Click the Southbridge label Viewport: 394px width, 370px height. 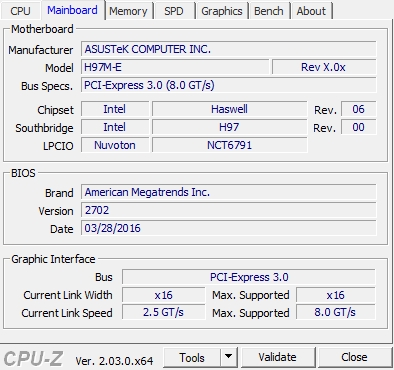click(44, 128)
